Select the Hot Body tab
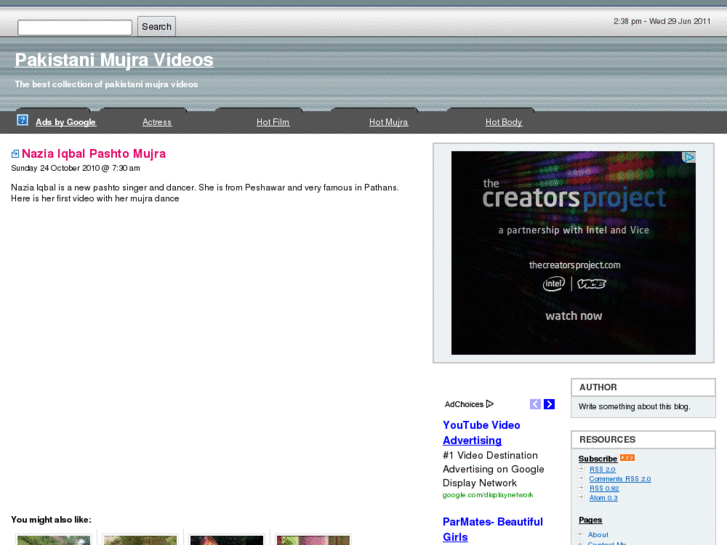727x545 pixels. pos(504,122)
